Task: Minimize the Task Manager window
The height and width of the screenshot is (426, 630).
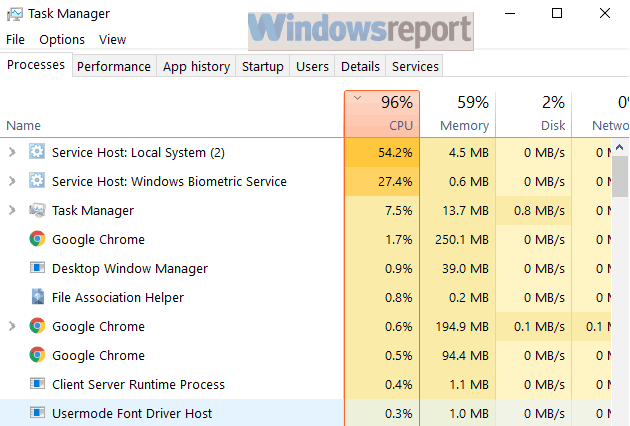Action: 510,13
